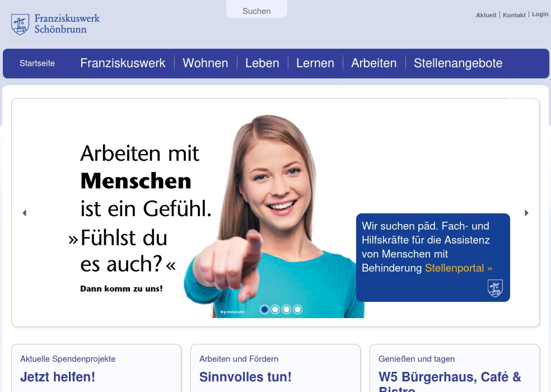
Task: Select the third carousel dot indicator
Action: point(286,309)
